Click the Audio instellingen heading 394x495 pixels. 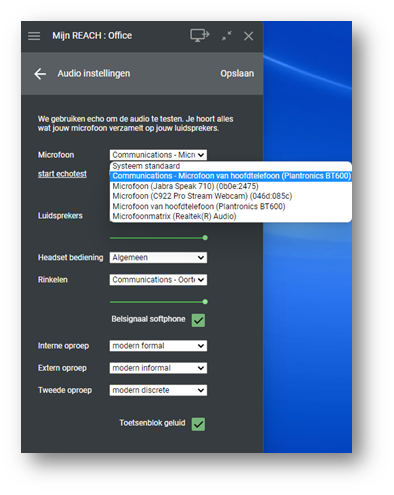(x=94, y=73)
